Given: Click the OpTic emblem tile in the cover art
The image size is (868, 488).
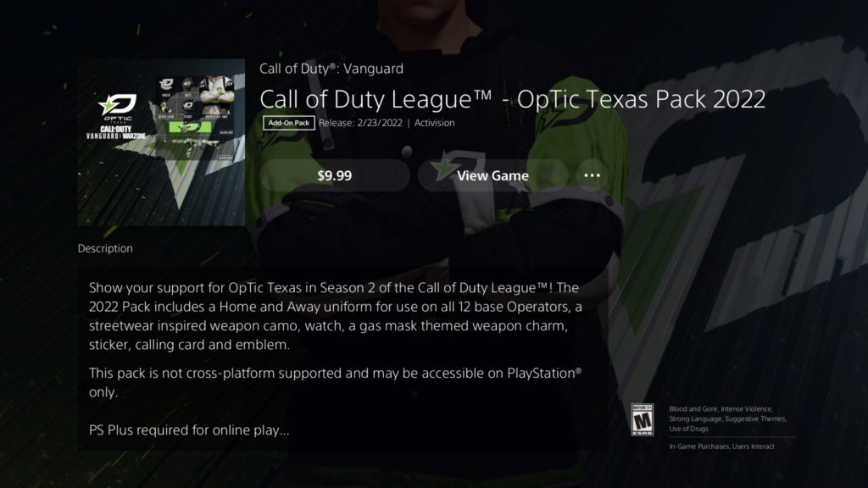Looking at the screenshot, I should (167, 84).
